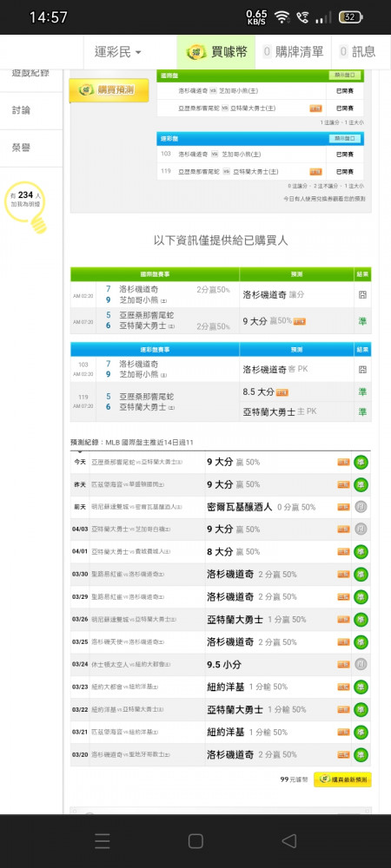
Task: Tap the Android back navigation triangle
Action: 288,841
